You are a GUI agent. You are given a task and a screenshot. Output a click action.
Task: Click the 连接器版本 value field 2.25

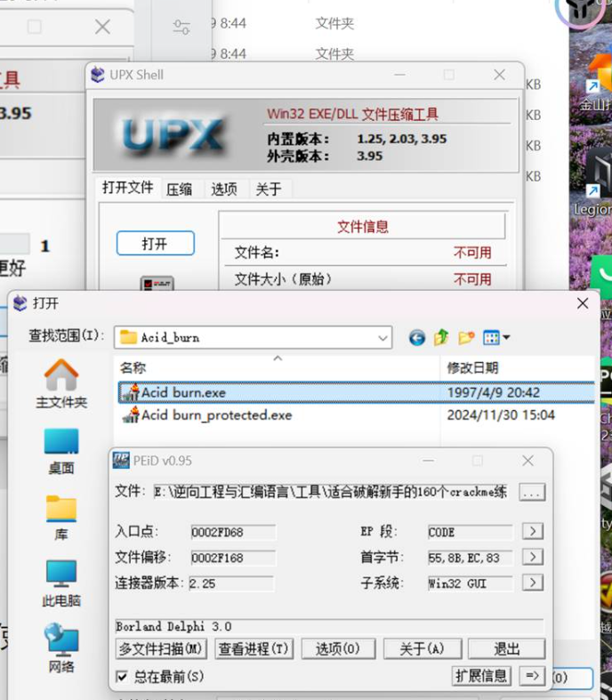[230, 583]
